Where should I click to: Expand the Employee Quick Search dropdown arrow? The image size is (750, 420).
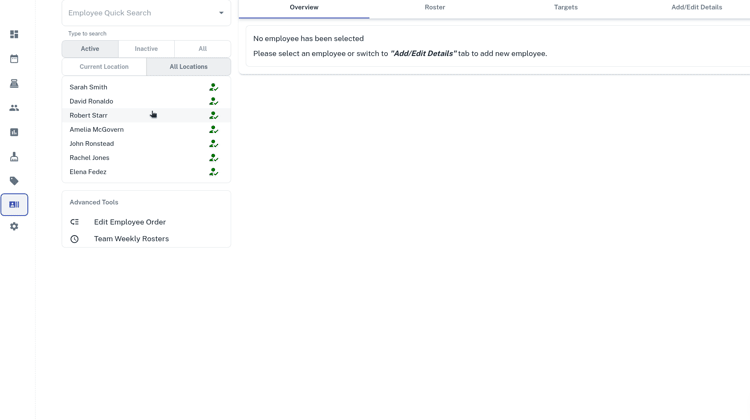221,13
